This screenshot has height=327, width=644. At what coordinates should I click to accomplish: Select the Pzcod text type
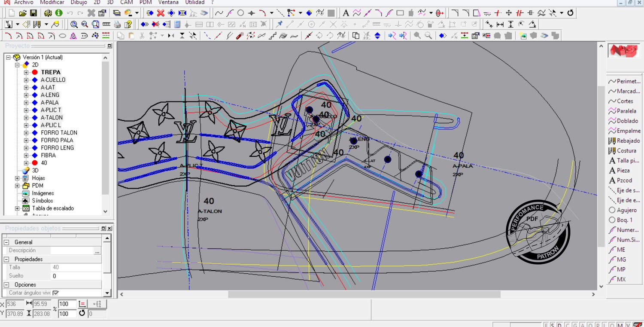621,180
